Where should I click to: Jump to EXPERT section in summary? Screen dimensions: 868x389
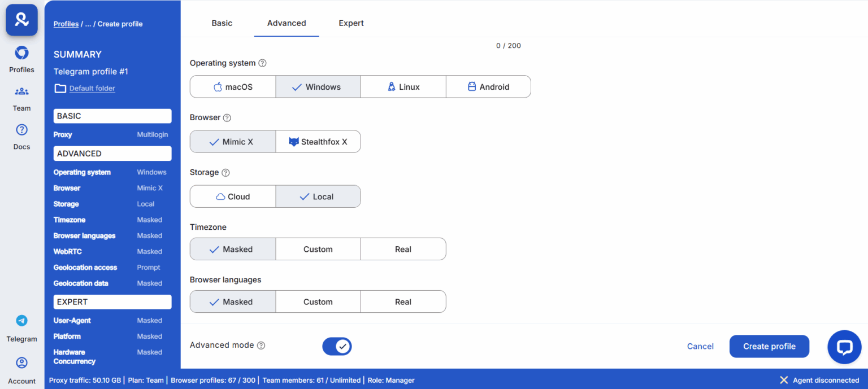(x=112, y=302)
